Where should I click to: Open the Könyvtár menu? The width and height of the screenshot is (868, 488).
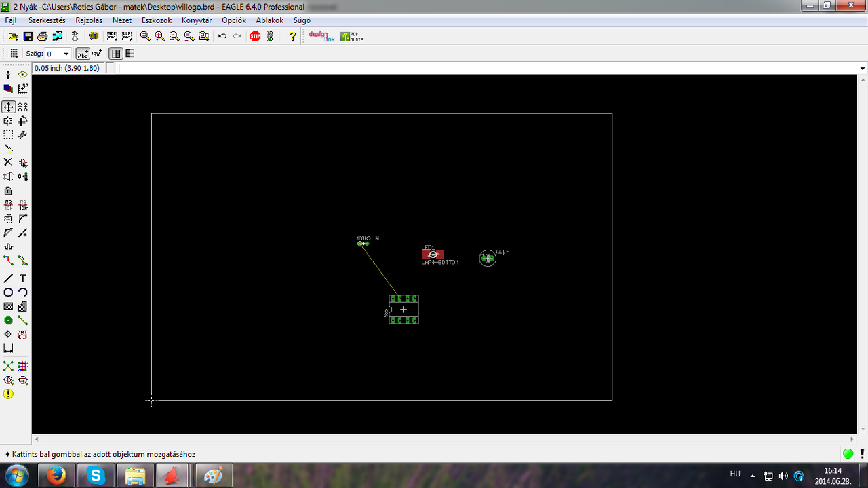click(197, 20)
